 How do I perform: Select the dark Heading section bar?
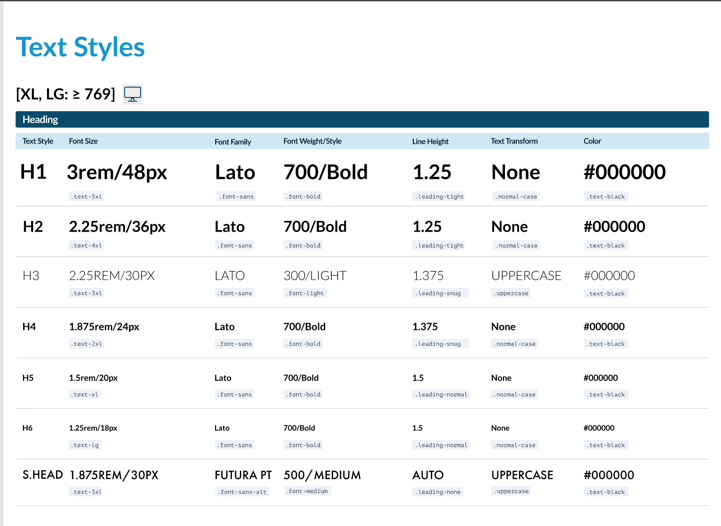[x=362, y=120]
